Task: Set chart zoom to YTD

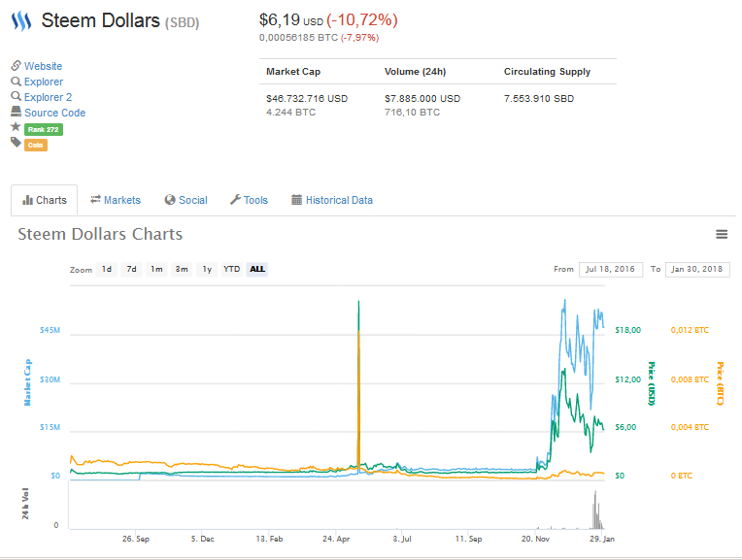Action: point(232,269)
